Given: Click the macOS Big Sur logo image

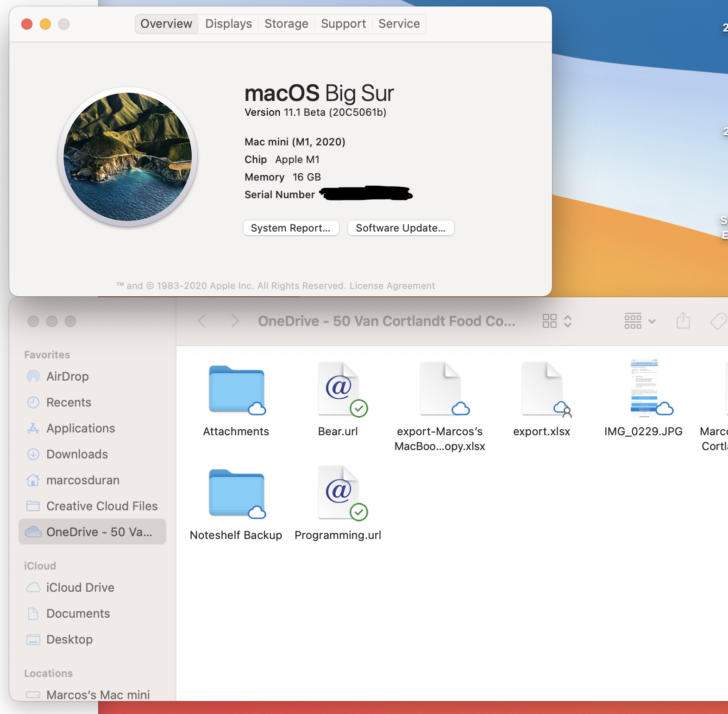Looking at the screenshot, I should click(x=127, y=157).
